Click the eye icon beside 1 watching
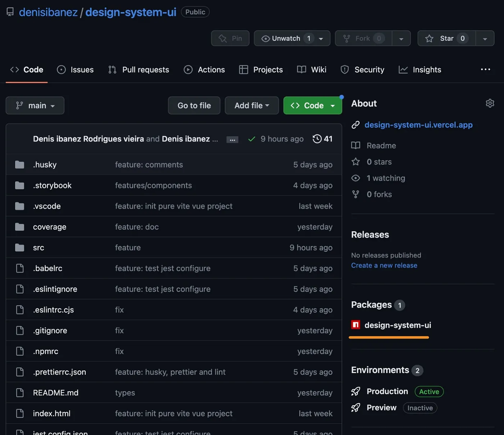The height and width of the screenshot is (435, 504). click(356, 178)
